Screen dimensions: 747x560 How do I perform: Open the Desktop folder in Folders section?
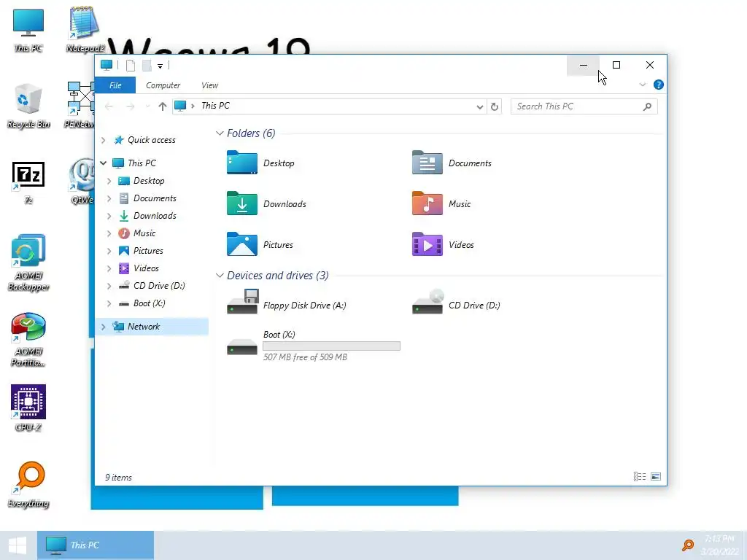(260, 163)
